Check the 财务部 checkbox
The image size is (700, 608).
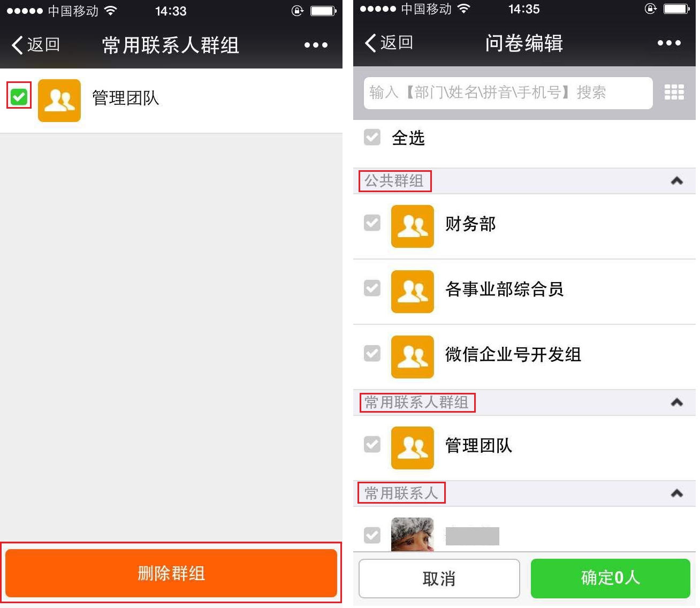(372, 223)
